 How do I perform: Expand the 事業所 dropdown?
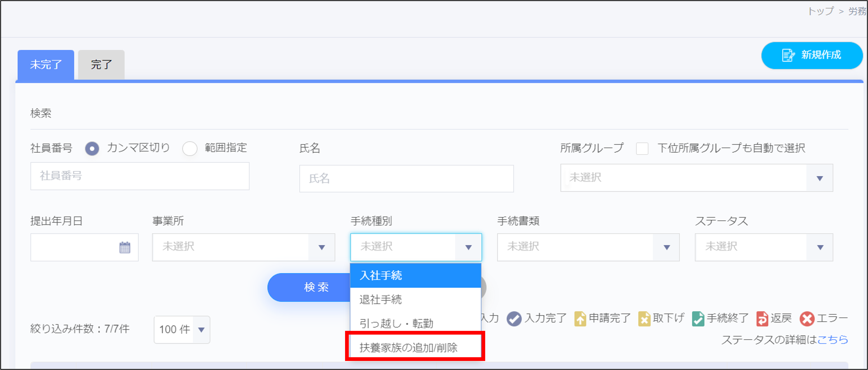243,247
